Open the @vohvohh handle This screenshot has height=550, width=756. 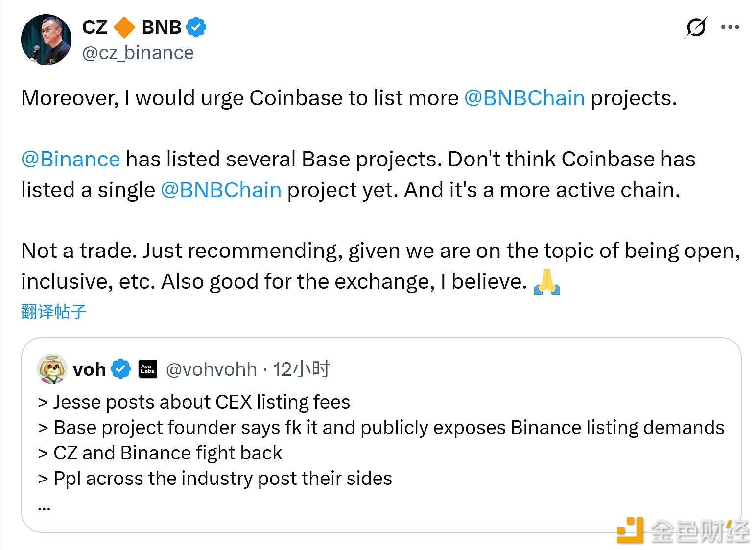tap(211, 369)
